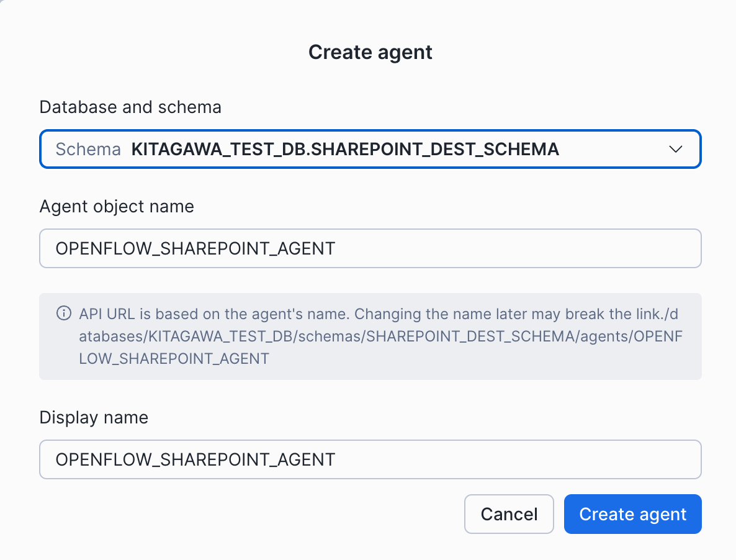Click the Display name label
Viewport: 736px width, 560px height.
tap(94, 417)
